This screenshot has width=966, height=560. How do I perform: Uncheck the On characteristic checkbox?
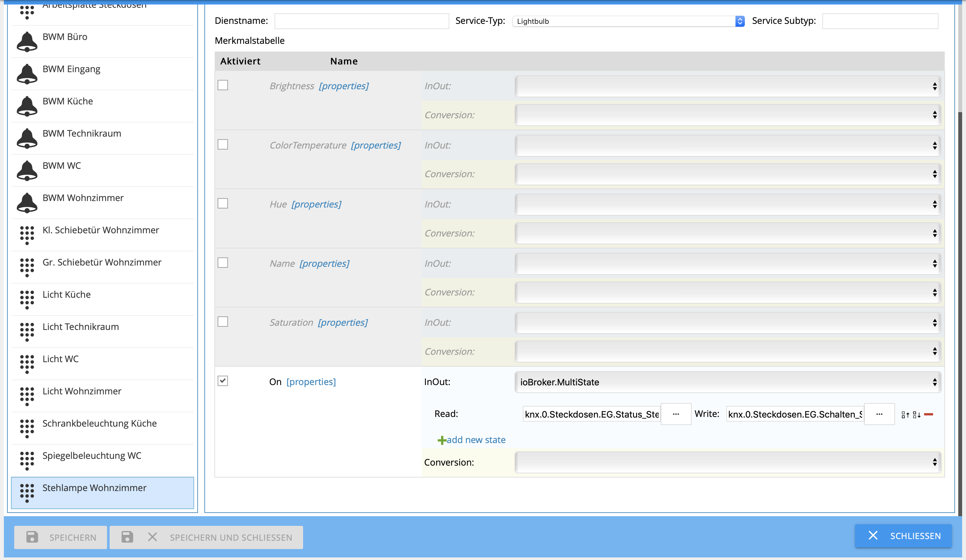coord(223,381)
